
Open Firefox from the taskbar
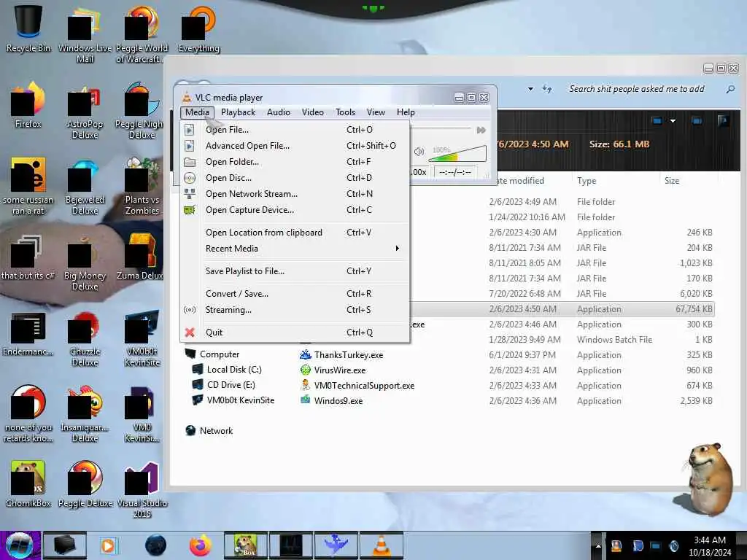click(201, 545)
